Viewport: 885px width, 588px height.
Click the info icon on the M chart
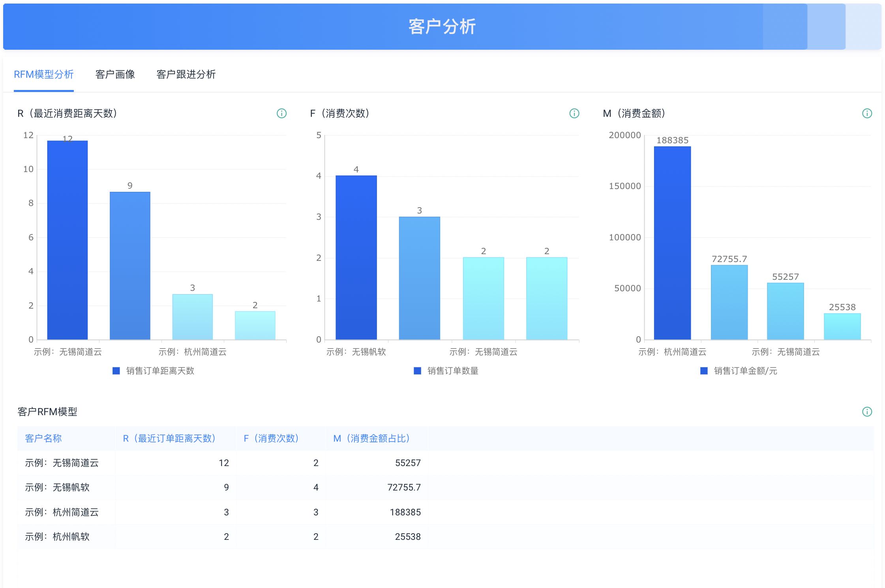coord(867,113)
